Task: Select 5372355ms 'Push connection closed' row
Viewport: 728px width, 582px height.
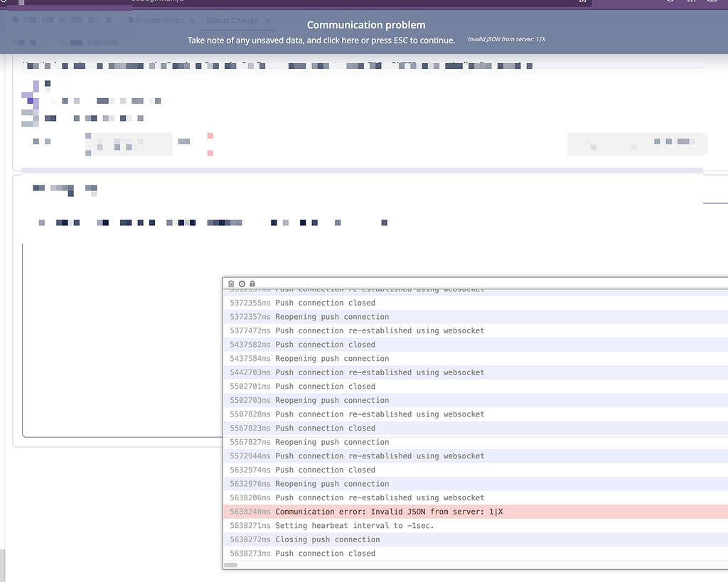Action: [x=476, y=303]
